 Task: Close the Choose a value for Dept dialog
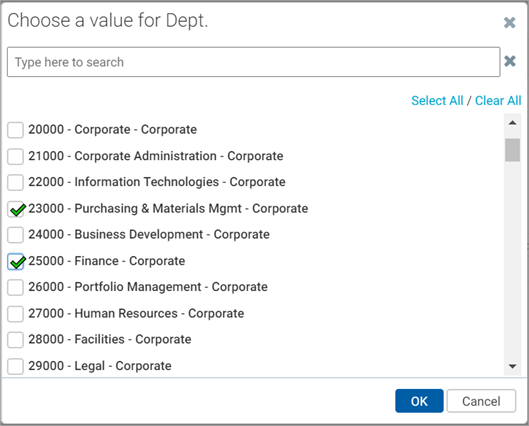tap(509, 23)
